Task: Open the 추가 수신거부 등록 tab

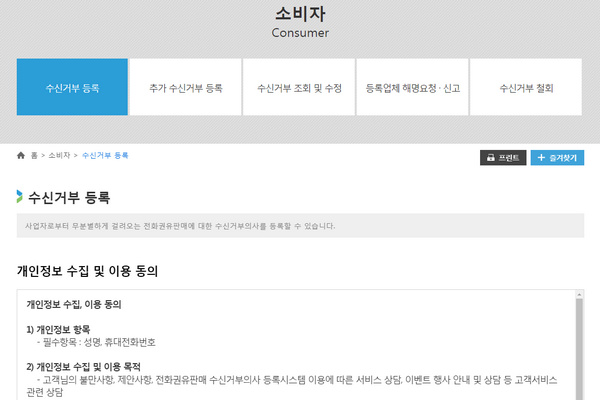Action: (x=186, y=87)
